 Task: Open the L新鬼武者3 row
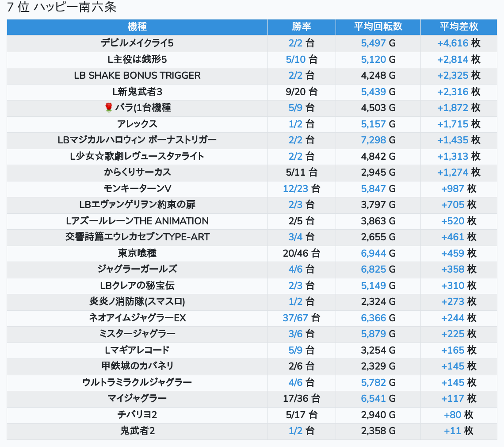(x=137, y=92)
